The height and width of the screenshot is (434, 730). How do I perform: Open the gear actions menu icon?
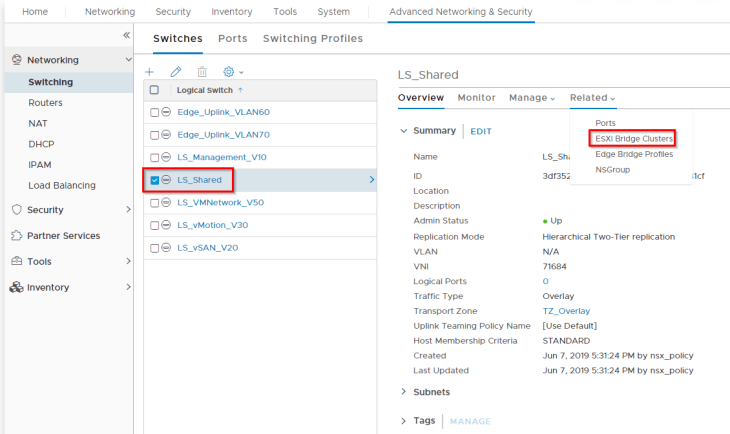(230, 72)
